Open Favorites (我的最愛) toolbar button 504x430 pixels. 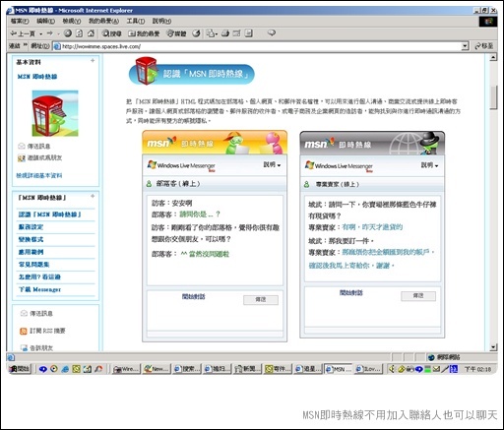click(144, 33)
